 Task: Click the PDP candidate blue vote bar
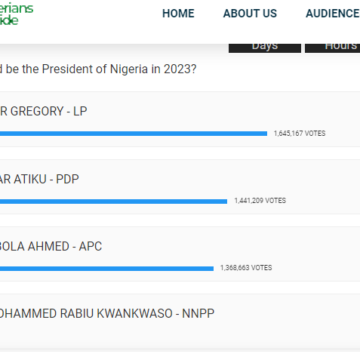[x=113, y=201]
